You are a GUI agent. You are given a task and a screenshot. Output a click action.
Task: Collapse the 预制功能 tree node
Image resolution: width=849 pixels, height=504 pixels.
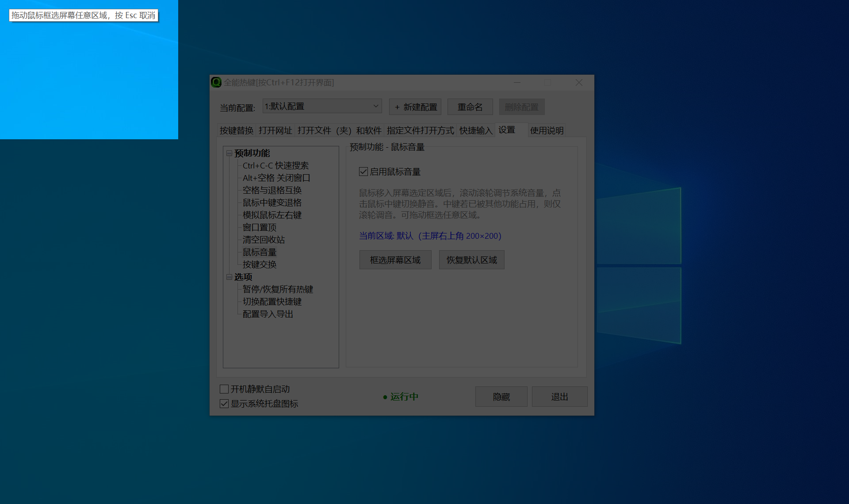click(x=229, y=153)
